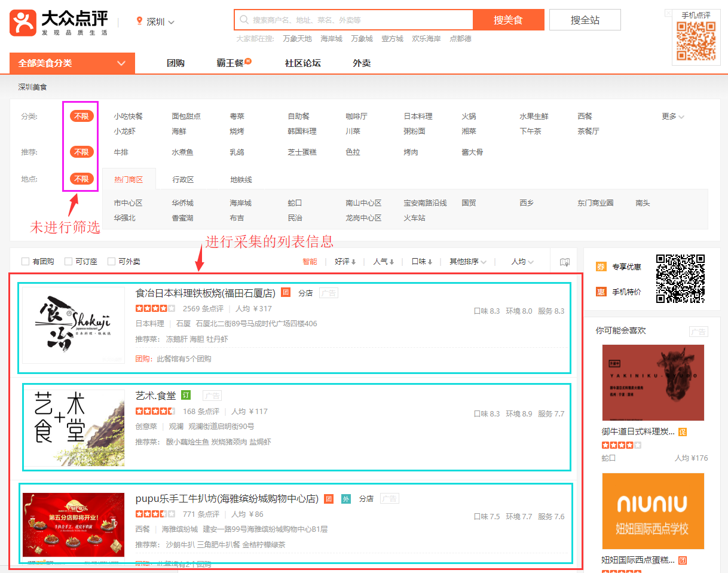Choose the 华强北 area
This screenshot has height=573, width=728.
125,218
